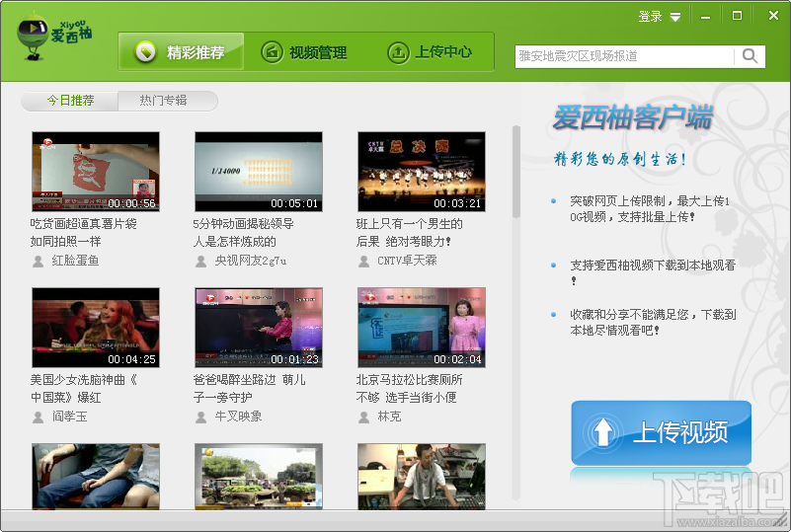791x532 pixels.
Task: Expand the dropdown arrow beside 登录
Action: click(x=675, y=17)
